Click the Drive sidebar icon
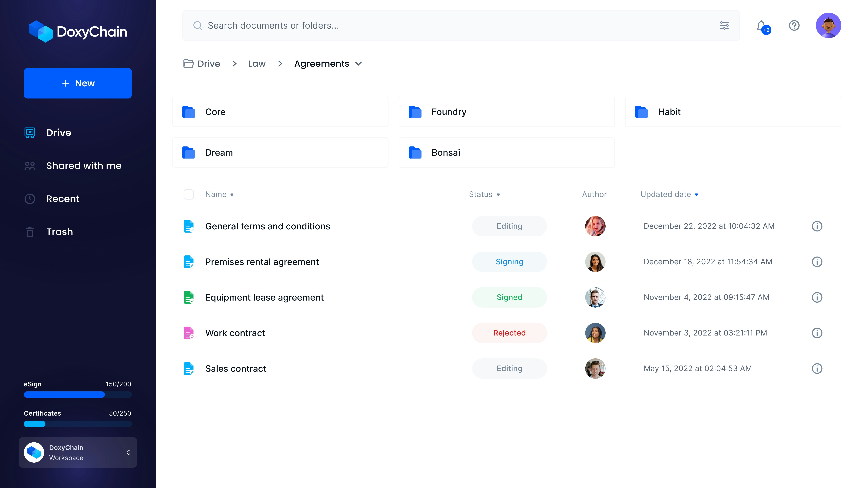This screenshot has width=868, height=488. point(30,132)
